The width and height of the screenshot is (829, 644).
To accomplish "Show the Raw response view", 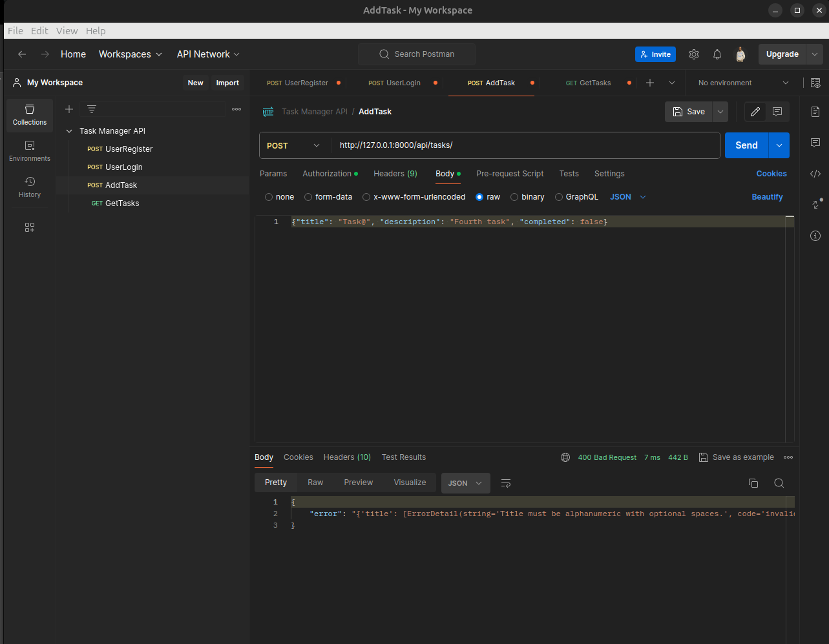I will [x=315, y=483].
